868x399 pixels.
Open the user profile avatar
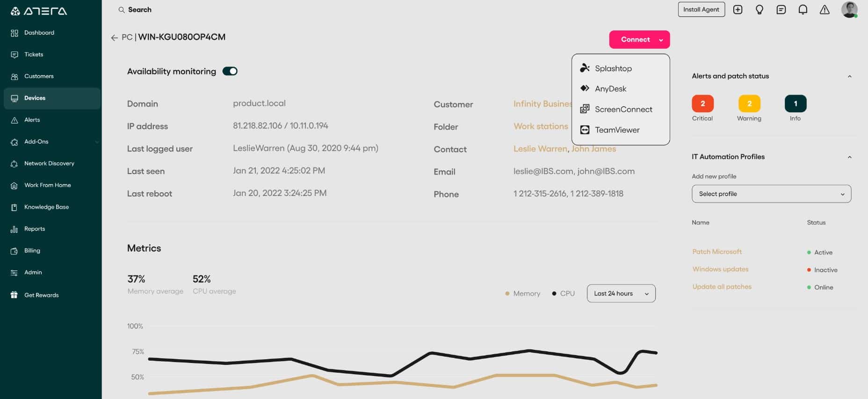click(x=849, y=9)
